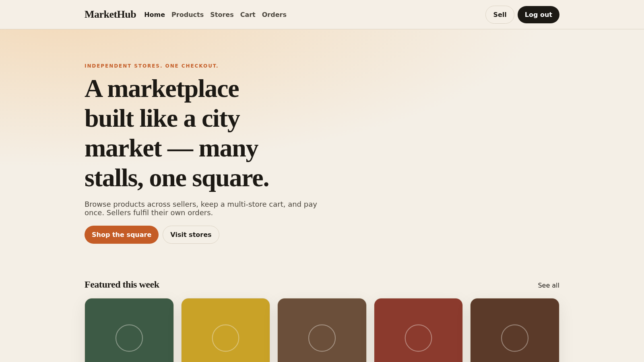Open the Stores nav item

click(222, 14)
